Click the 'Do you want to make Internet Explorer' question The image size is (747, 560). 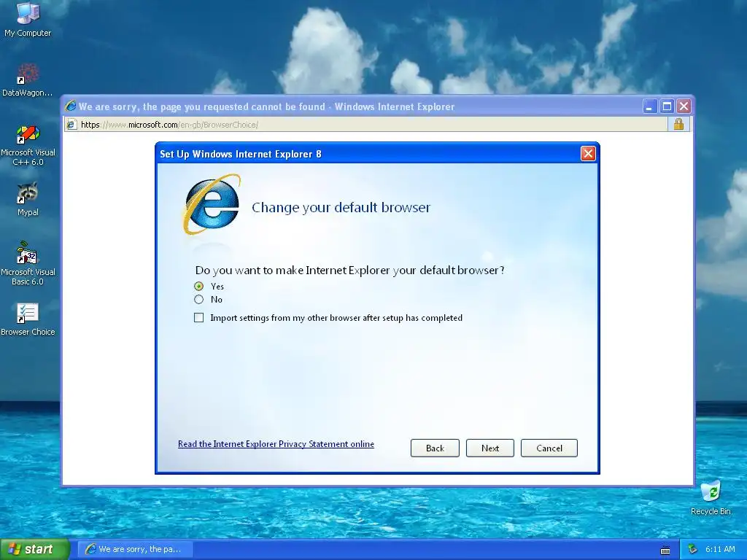tap(349, 271)
